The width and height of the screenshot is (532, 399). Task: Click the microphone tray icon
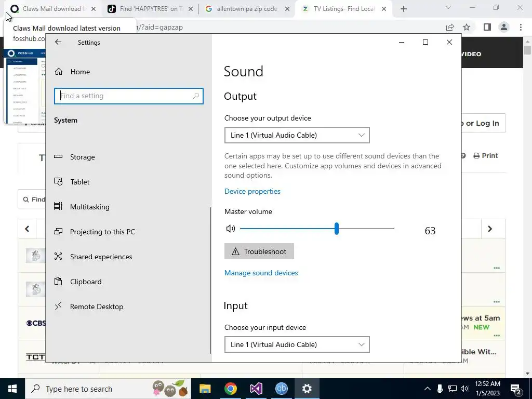(440, 389)
